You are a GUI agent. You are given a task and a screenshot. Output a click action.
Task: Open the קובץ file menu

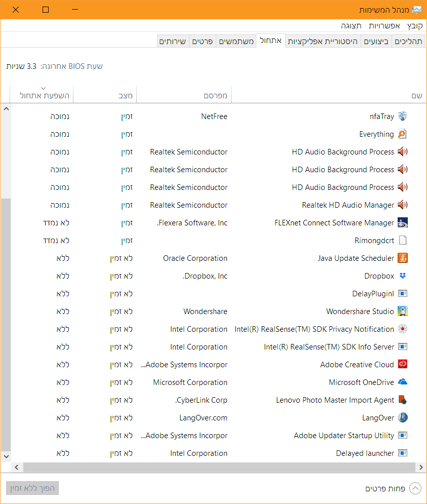pos(415,26)
